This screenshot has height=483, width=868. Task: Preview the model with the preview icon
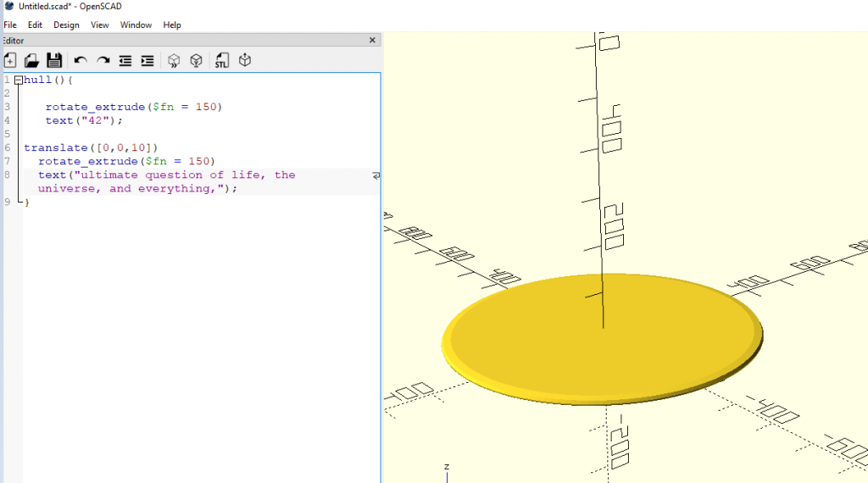point(174,60)
